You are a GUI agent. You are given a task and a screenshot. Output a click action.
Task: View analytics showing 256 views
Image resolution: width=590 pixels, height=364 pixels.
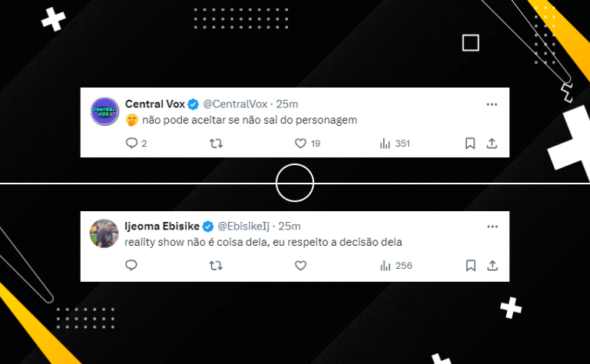(396, 266)
